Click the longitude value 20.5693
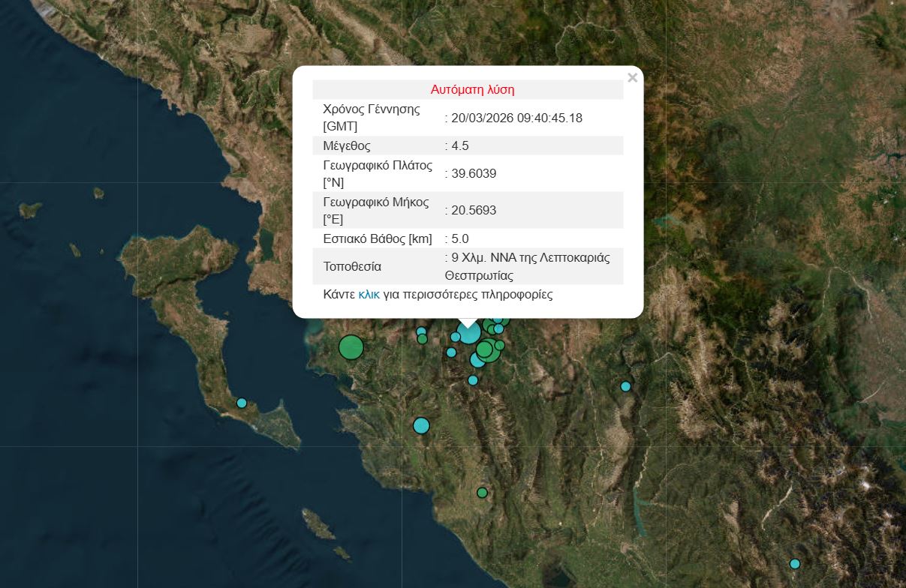The height and width of the screenshot is (588, 906). coord(473,210)
